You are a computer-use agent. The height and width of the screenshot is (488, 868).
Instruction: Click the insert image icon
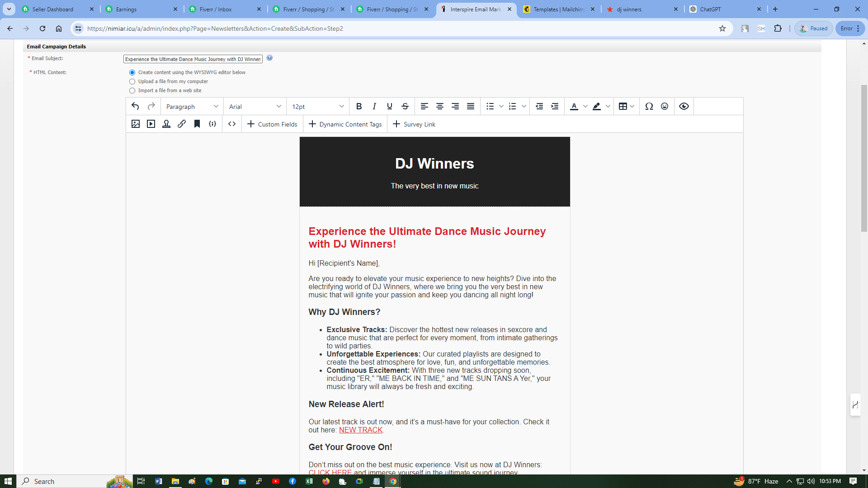(x=136, y=124)
